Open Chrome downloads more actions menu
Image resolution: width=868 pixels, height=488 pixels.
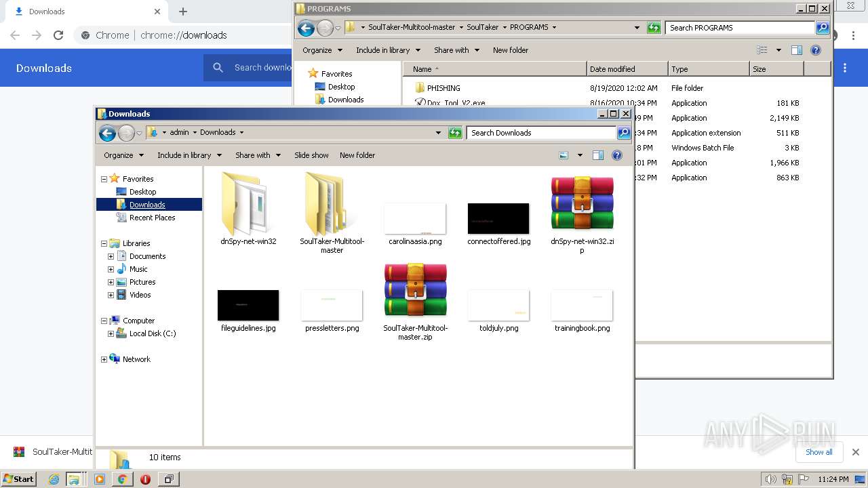845,68
